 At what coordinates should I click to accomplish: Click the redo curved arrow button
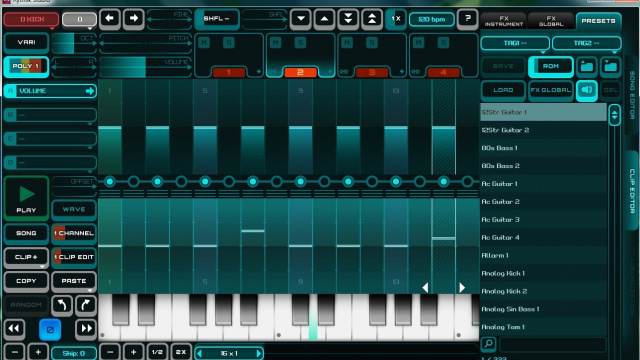[x=86, y=305]
